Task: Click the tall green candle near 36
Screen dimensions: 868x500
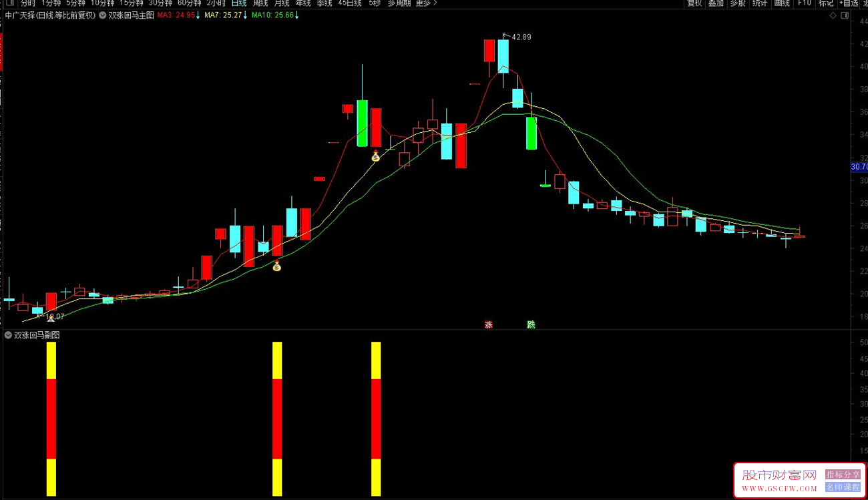Action: coord(362,123)
